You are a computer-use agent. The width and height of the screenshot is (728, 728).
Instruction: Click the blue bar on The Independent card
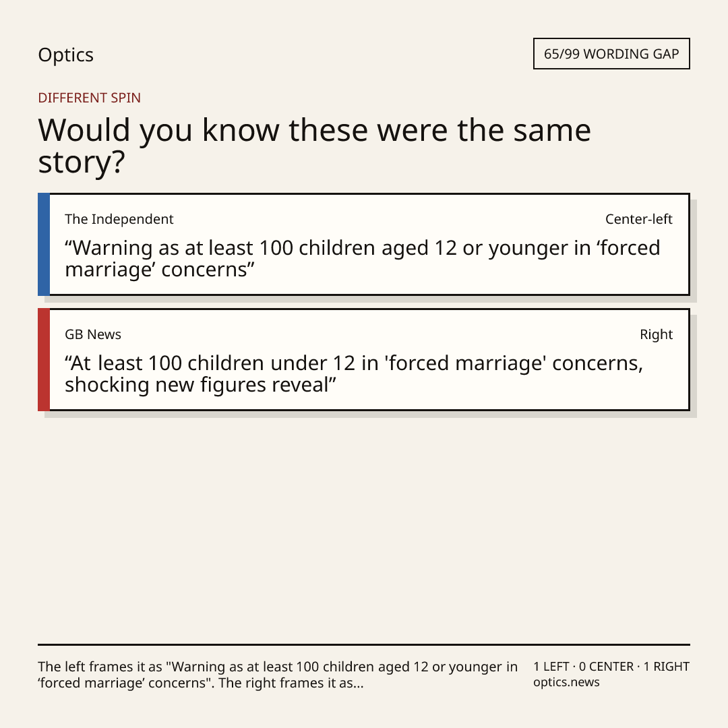tap(44, 244)
